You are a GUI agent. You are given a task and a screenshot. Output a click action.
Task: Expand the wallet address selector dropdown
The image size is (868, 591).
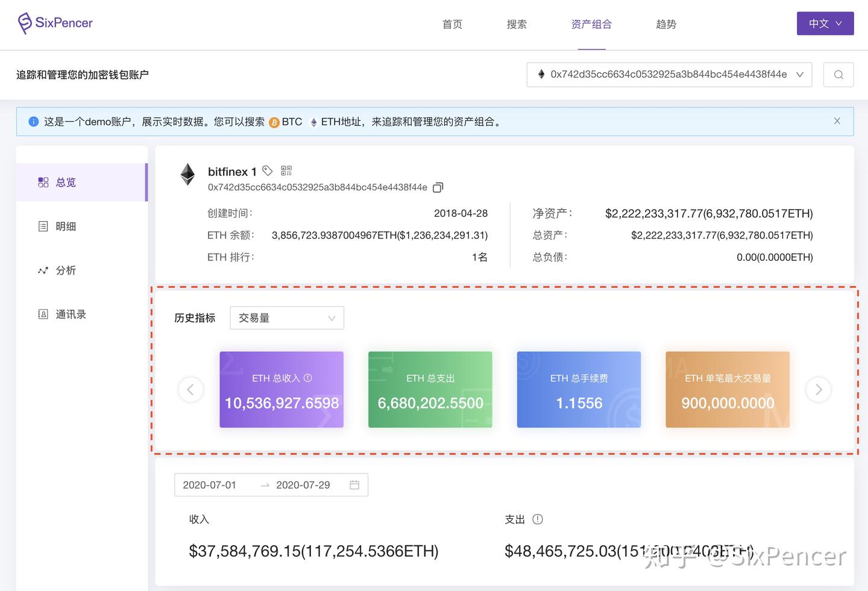(x=800, y=74)
